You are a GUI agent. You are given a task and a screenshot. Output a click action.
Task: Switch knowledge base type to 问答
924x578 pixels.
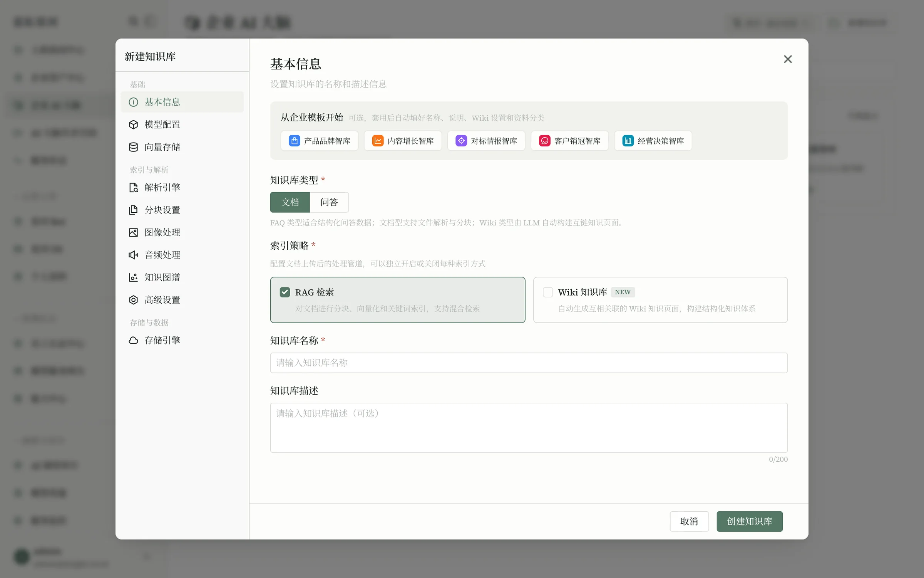tap(329, 202)
